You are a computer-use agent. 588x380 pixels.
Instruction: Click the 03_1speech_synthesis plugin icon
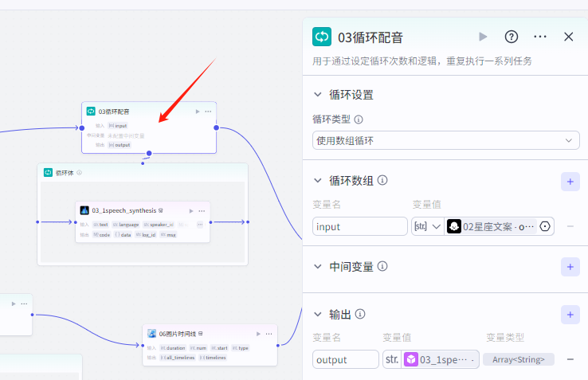tap(84, 210)
